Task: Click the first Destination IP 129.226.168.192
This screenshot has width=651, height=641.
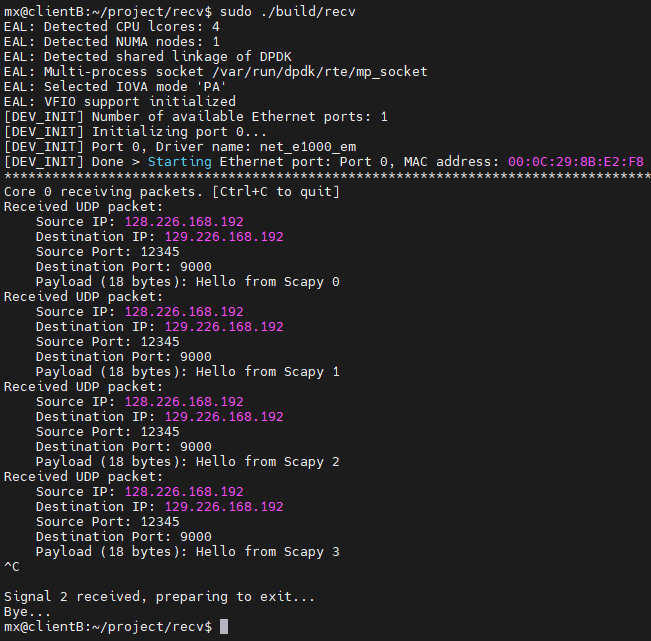Action: (224, 237)
